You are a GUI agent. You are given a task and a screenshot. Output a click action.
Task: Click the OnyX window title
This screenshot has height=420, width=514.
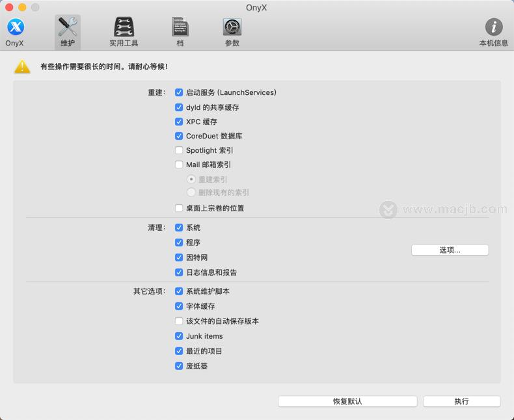click(x=256, y=8)
